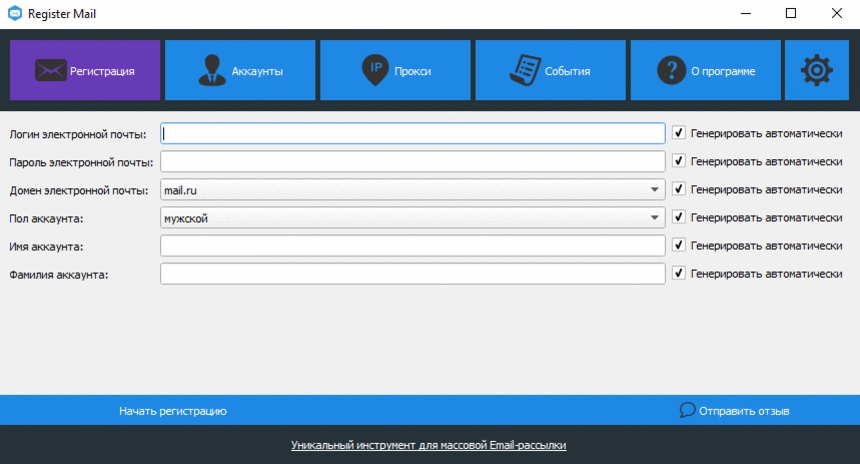Click the person icon for Аккаунты
860x464 pixels.
tap(212, 70)
